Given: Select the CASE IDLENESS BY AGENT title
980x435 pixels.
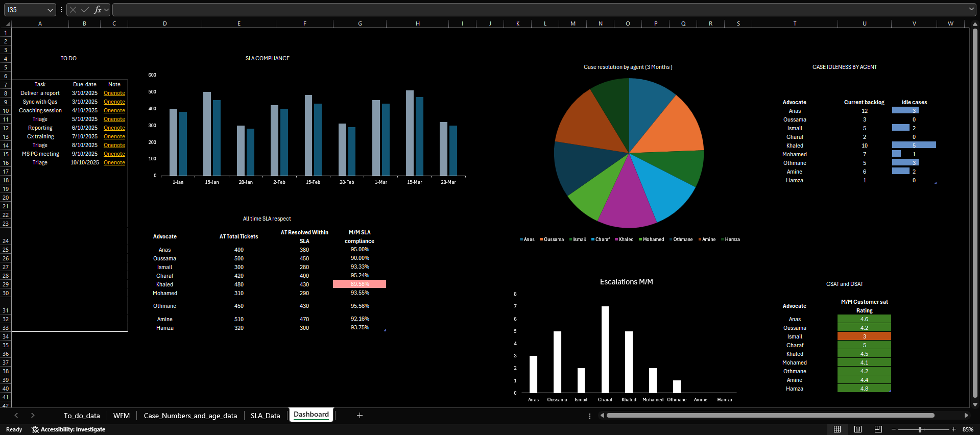Looking at the screenshot, I should tap(845, 67).
